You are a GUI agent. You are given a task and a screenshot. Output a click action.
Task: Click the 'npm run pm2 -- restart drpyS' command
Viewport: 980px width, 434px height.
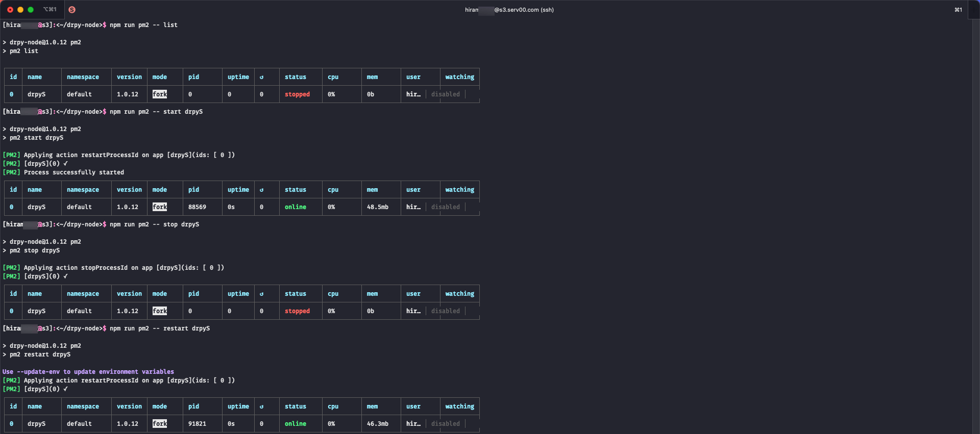[x=159, y=328]
